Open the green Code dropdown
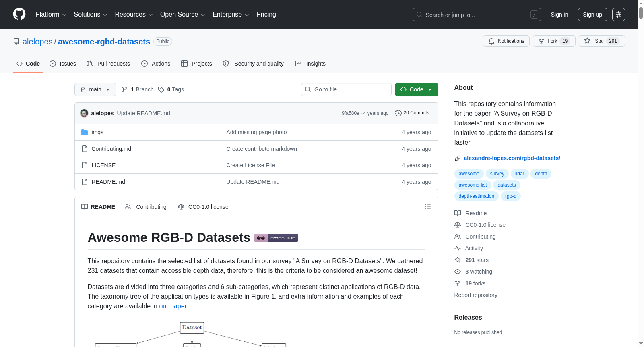Image resolution: width=644 pixels, height=347 pixels. point(417,89)
